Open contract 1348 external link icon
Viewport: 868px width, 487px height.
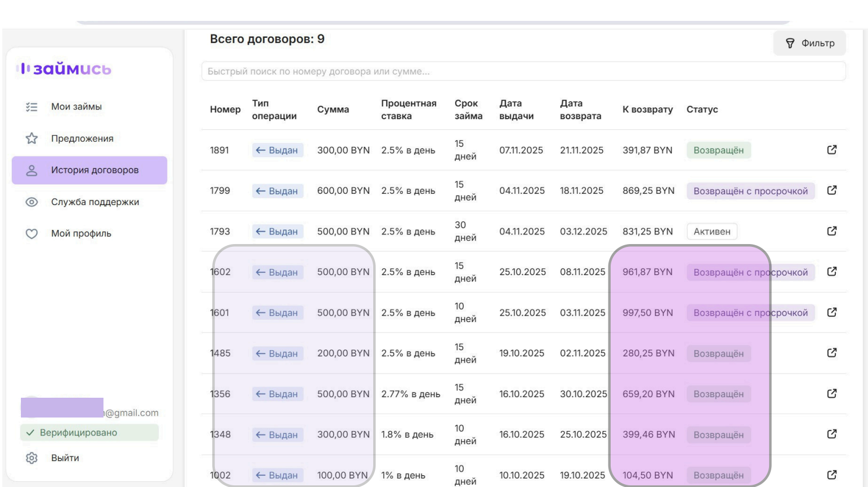[831, 434]
